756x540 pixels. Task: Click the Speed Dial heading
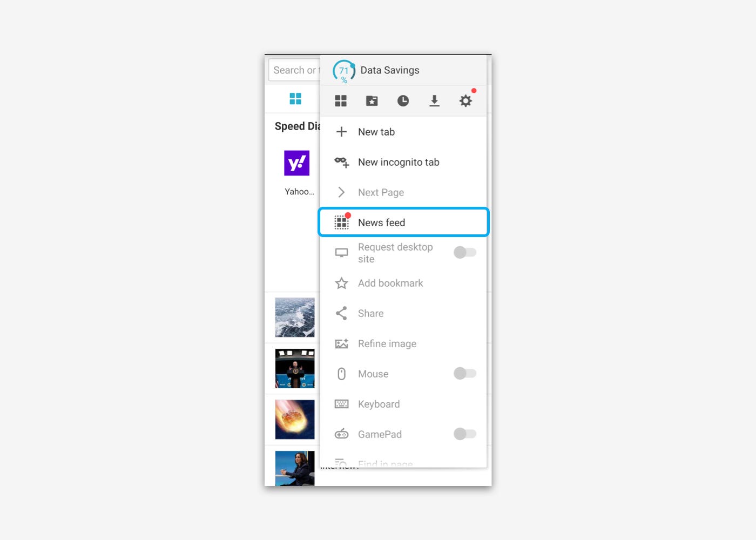point(298,126)
